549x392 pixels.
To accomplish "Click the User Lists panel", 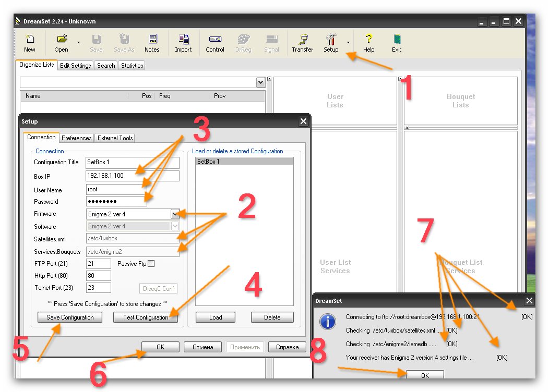I will [335, 101].
